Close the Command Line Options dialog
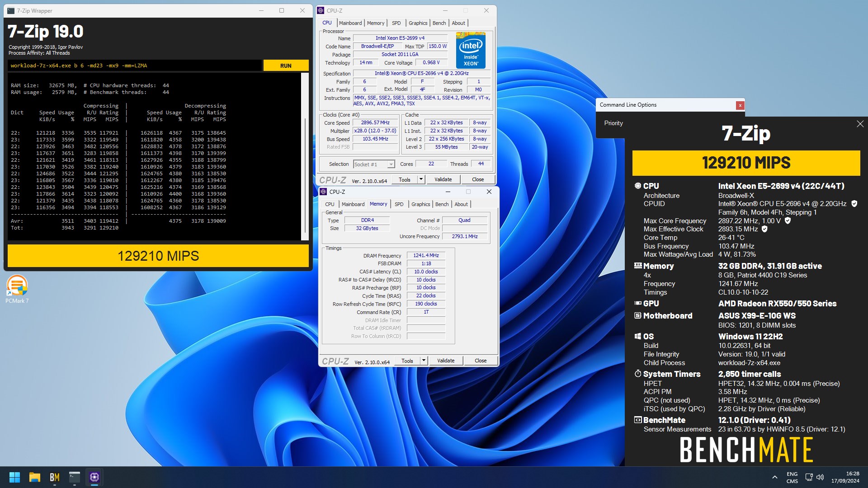This screenshot has width=868, height=488. pos(740,105)
